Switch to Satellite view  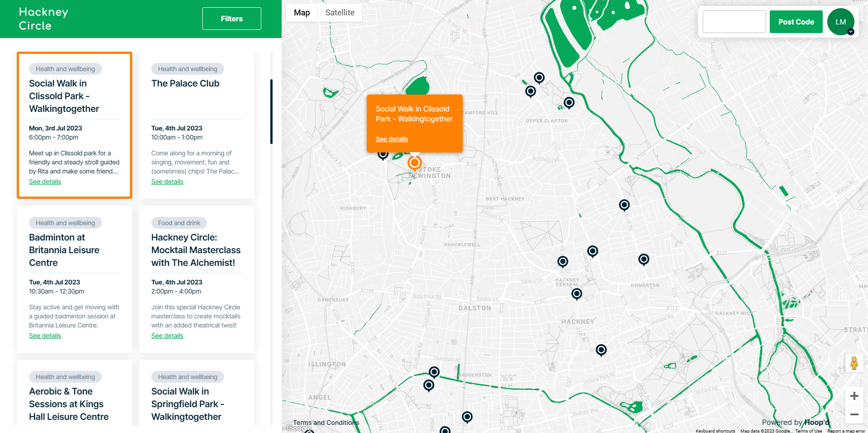340,13
